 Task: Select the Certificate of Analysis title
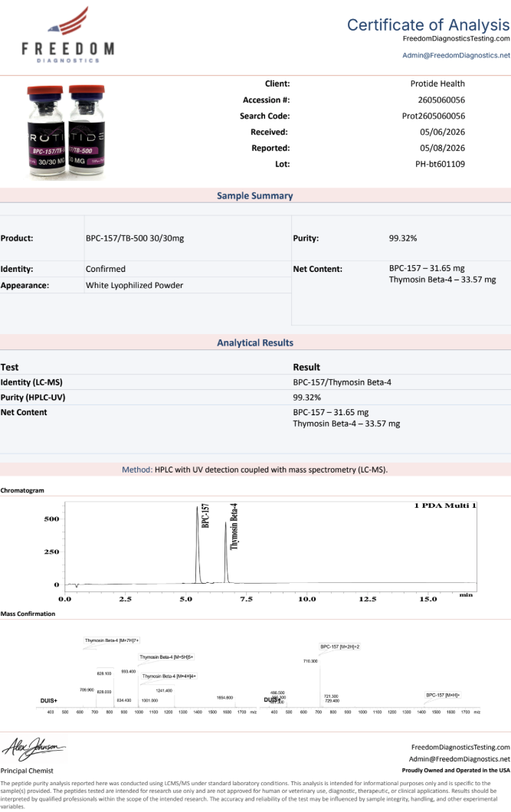point(428,25)
